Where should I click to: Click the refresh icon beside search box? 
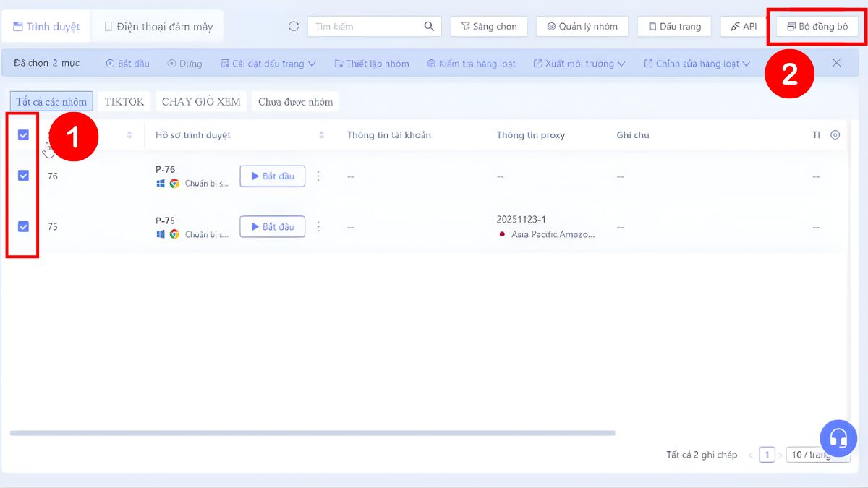[294, 27]
